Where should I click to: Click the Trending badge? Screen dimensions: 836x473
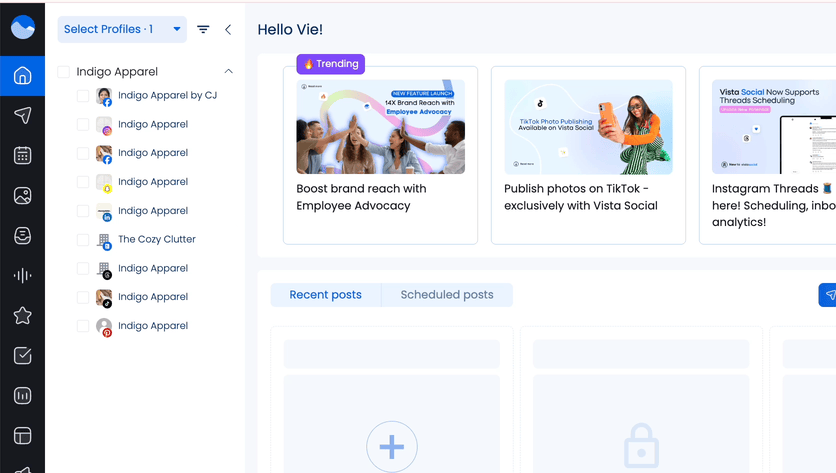pyautogui.click(x=331, y=64)
